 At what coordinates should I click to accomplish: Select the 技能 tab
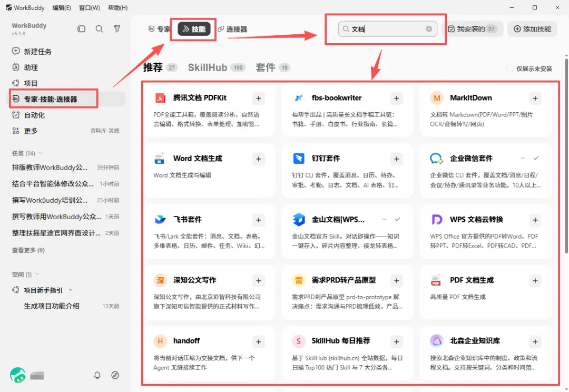(x=194, y=29)
